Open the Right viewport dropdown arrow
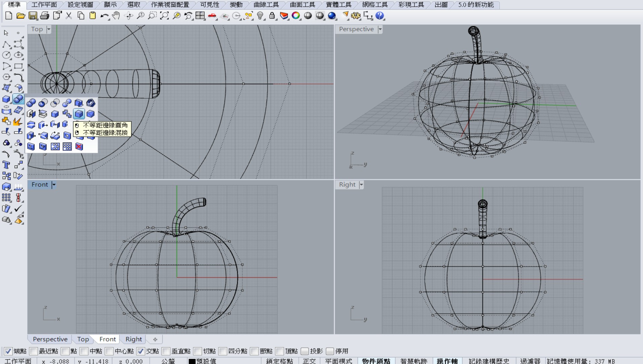 click(x=361, y=185)
